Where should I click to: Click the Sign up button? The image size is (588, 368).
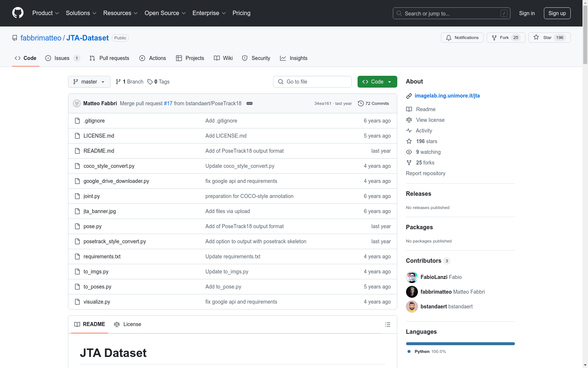coord(557,13)
